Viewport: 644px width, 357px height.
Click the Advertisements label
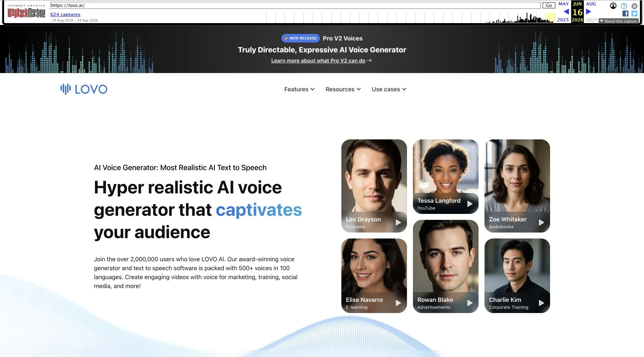pyautogui.click(x=434, y=307)
